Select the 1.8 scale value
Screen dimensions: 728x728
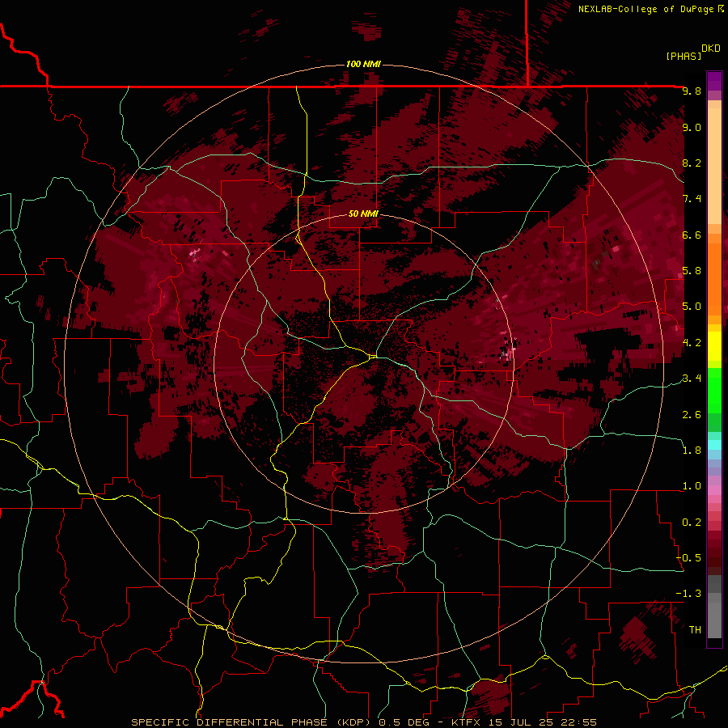tap(692, 451)
